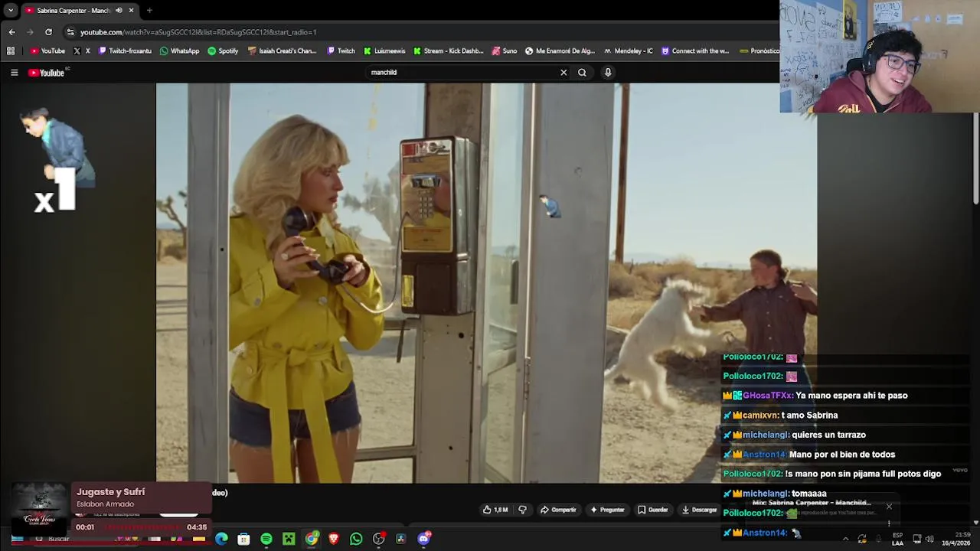Image resolution: width=980 pixels, height=551 pixels.
Task: Open the Twitch-froxantu bookmark
Action: [125, 51]
